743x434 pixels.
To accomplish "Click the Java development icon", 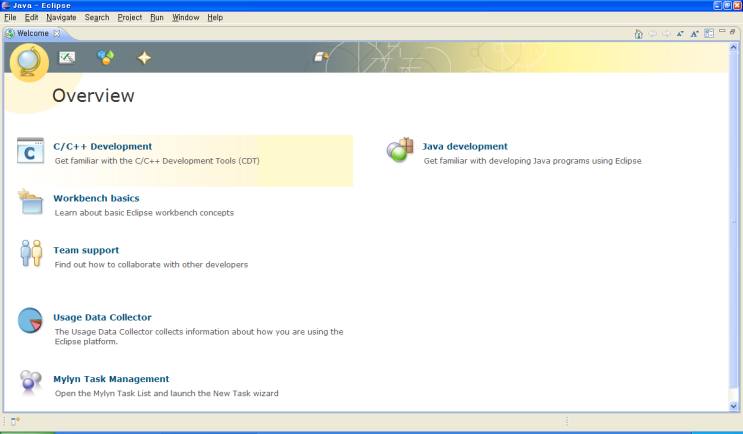I will (x=400, y=150).
